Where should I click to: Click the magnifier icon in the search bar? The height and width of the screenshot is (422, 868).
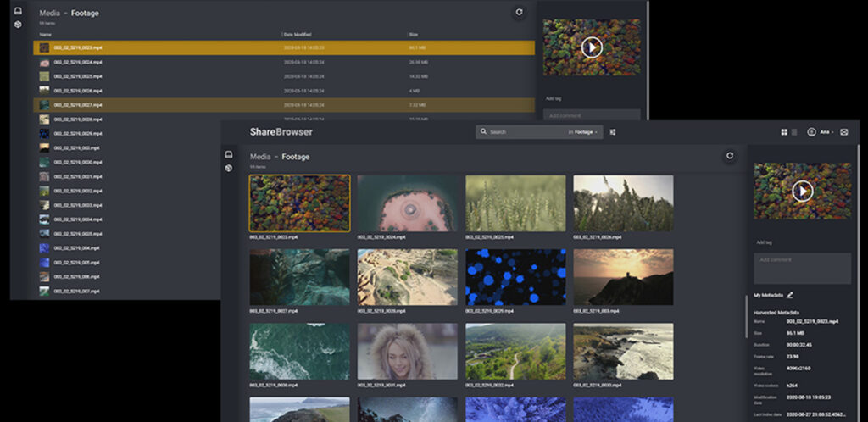[x=483, y=132]
